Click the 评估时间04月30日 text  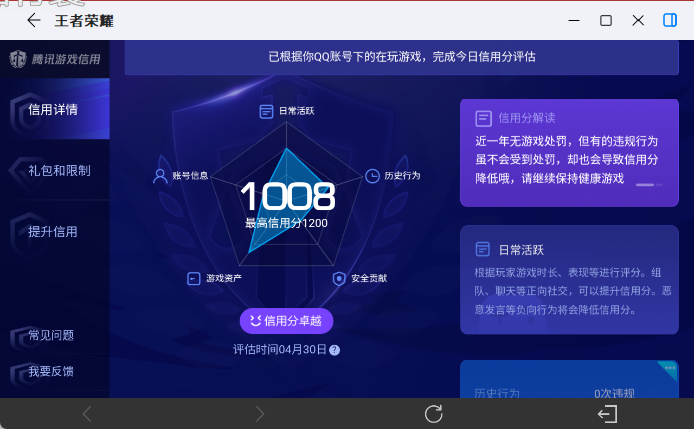pyautogui.click(x=280, y=350)
